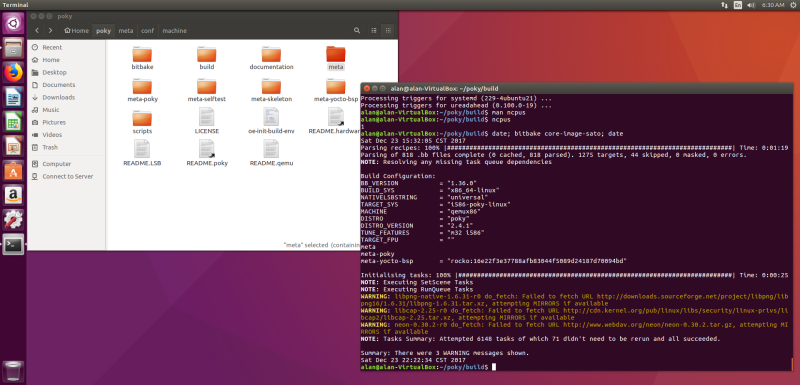Select Connect to Server in sidebar
The image size is (800, 385).
coord(66,176)
